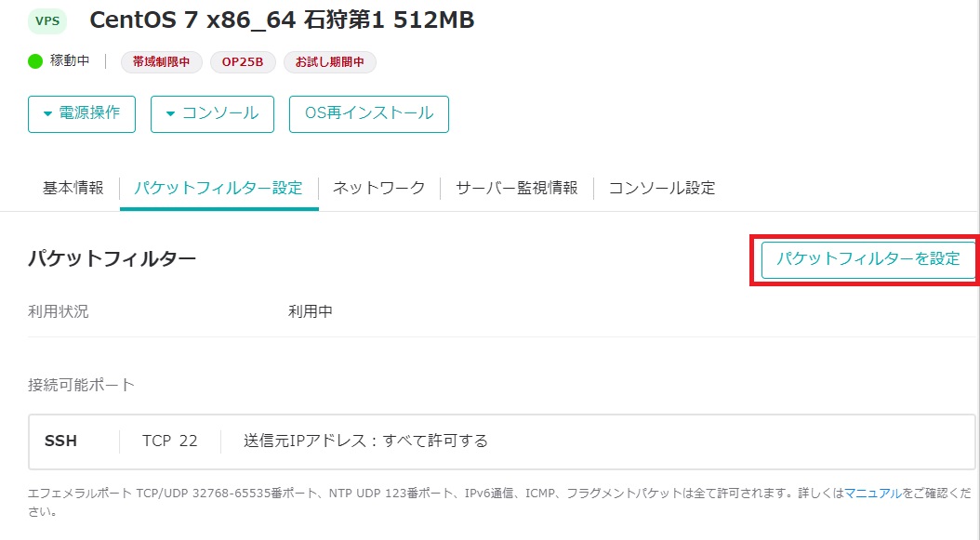
Task: Click the server name CentOS 7 heading
Action: point(281,20)
